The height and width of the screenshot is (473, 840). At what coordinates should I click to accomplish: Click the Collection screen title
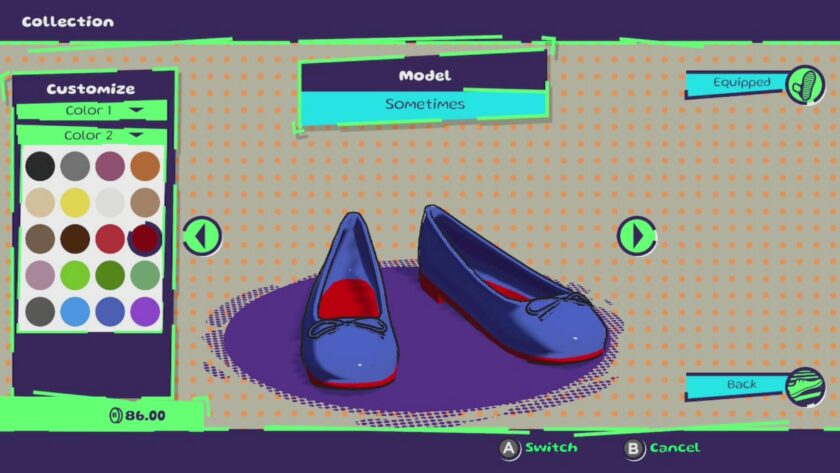pyautogui.click(x=68, y=22)
